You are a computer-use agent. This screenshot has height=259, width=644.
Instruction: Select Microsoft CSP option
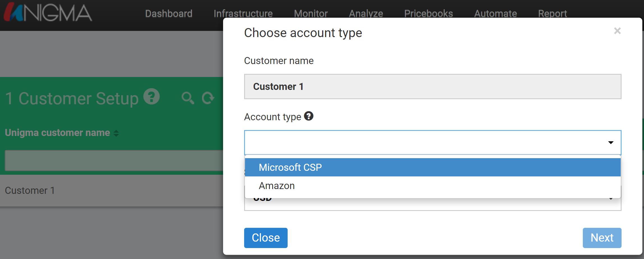433,167
